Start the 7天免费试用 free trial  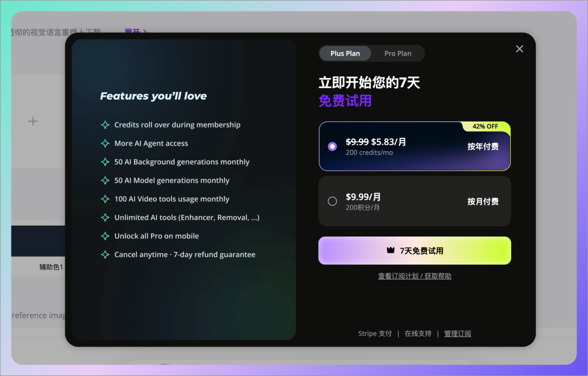click(414, 251)
